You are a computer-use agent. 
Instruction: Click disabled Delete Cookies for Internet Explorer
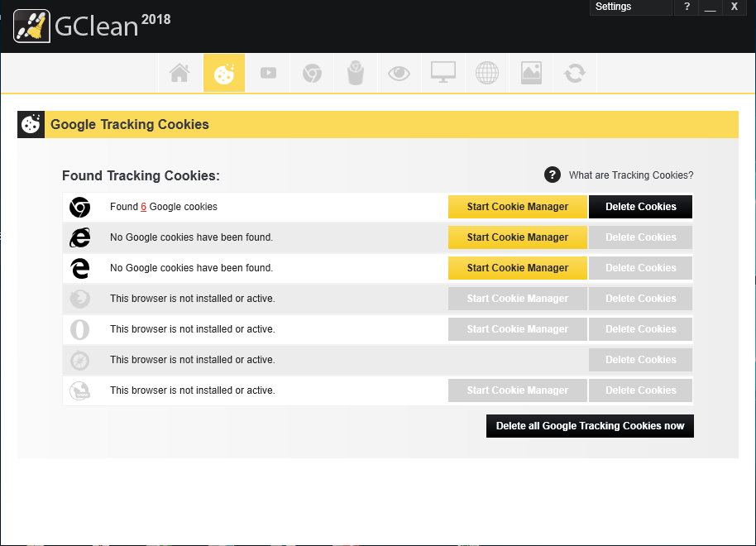coord(641,237)
